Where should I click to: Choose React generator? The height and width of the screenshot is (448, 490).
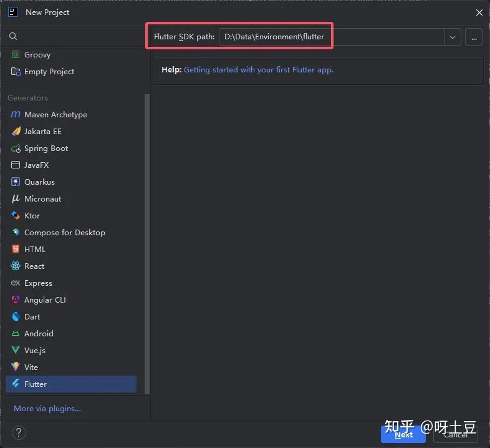[71, 266]
